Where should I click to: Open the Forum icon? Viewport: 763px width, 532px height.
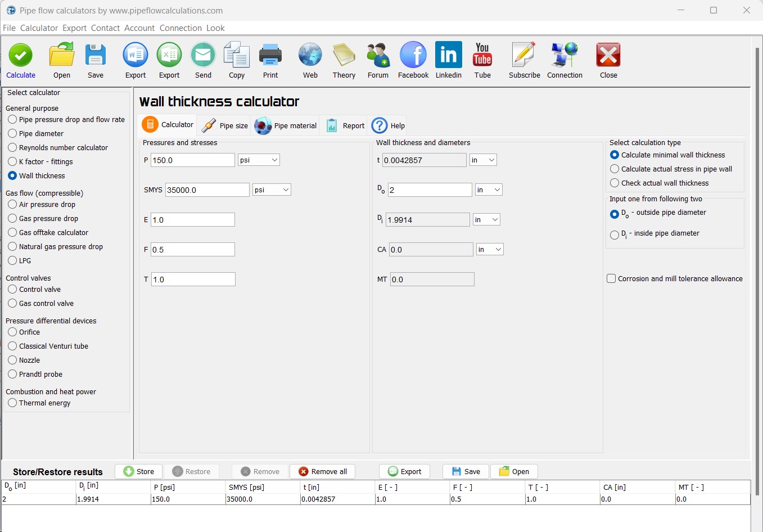tap(378, 56)
